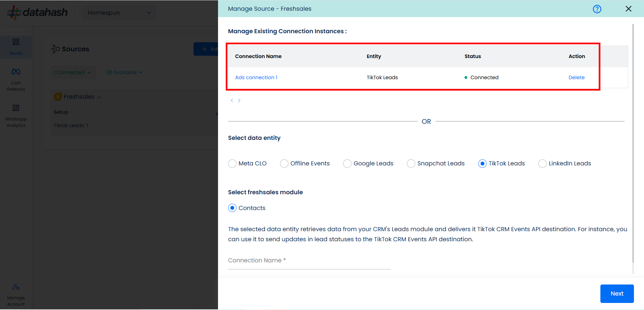Screen dimensions: 644x310
Task: Collapse the 1 Connected sources list
Action: pos(72,72)
